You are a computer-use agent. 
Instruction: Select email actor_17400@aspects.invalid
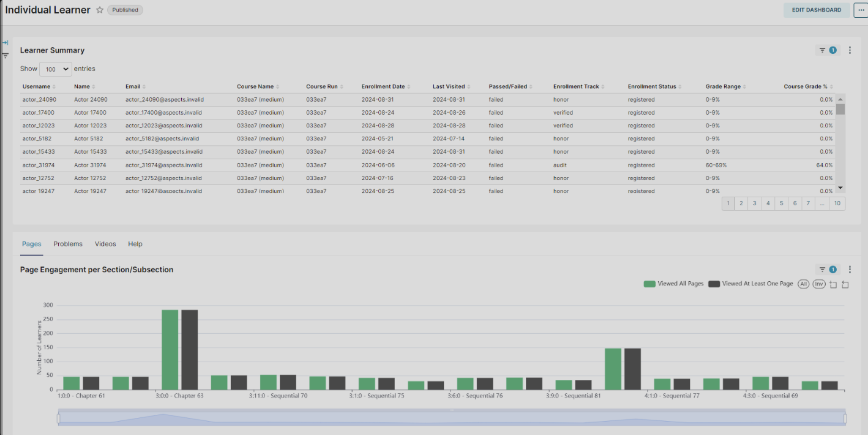tap(163, 113)
